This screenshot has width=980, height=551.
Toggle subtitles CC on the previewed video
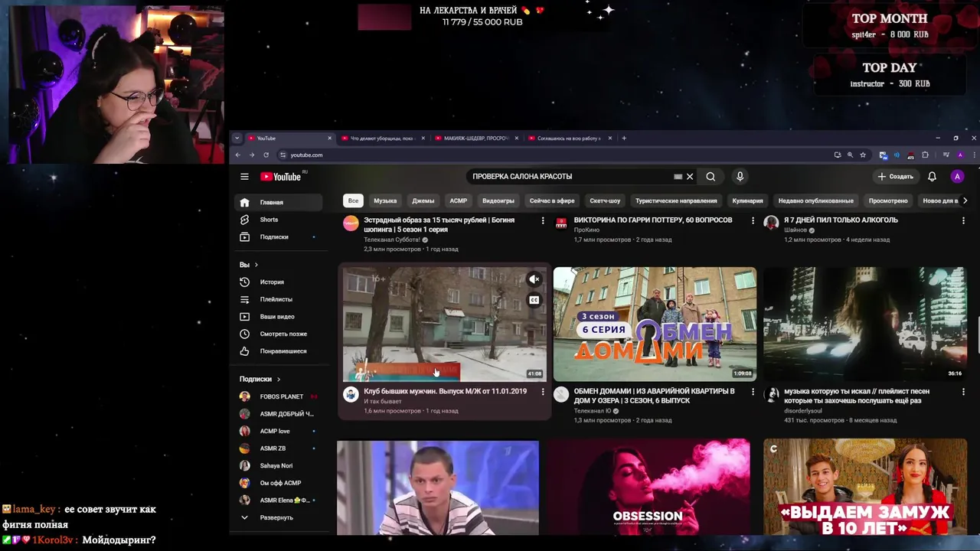tap(534, 300)
